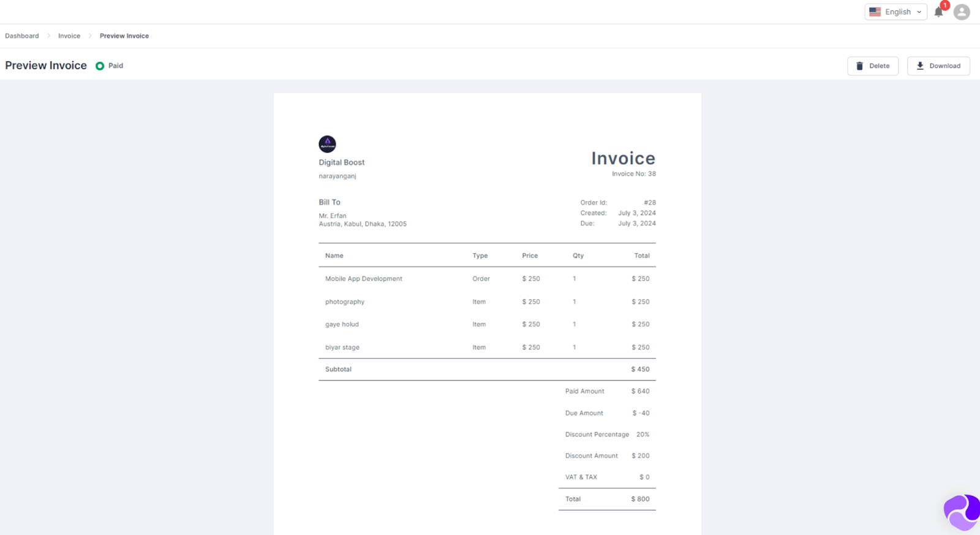Screen dimensions: 980x535
Task: Click the Delete button
Action: pos(872,66)
